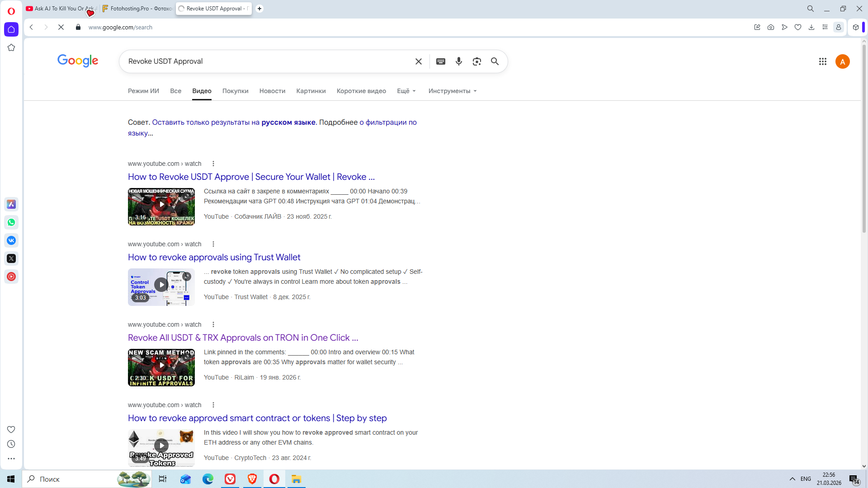868x488 pixels.
Task: Open Google Lens image search icon
Action: point(476,61)
